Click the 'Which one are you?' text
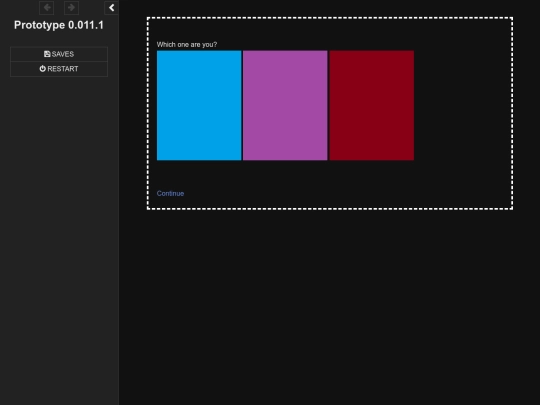540x405 pixels. tap(187, 44)
